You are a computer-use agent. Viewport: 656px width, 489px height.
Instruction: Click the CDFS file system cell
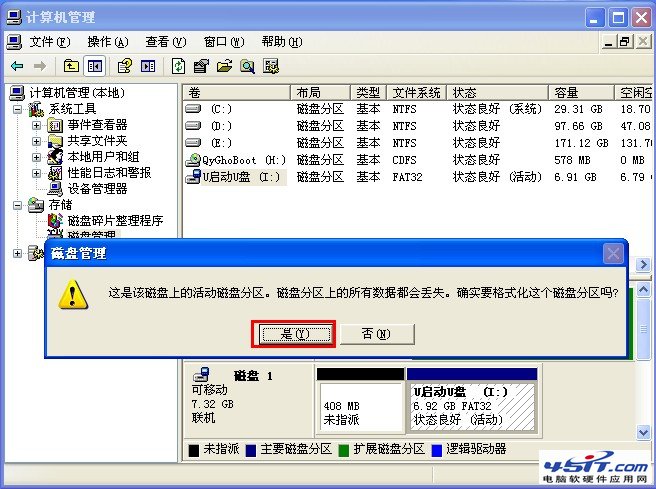pyautogui.click(x=404, y=160)
